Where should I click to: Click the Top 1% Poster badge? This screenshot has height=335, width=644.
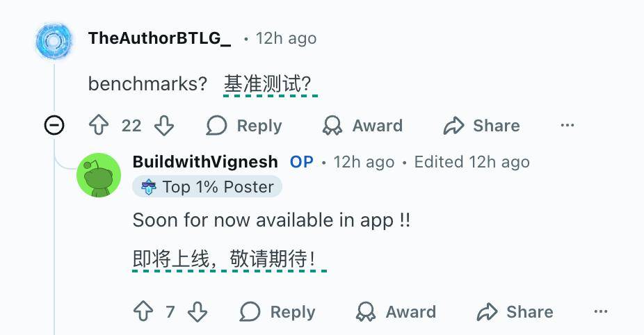click(x=207, y=187)
